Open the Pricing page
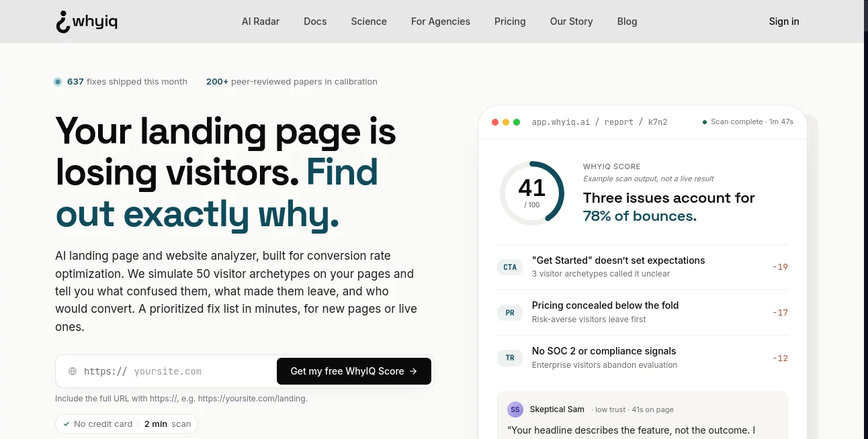 point(510,21)
